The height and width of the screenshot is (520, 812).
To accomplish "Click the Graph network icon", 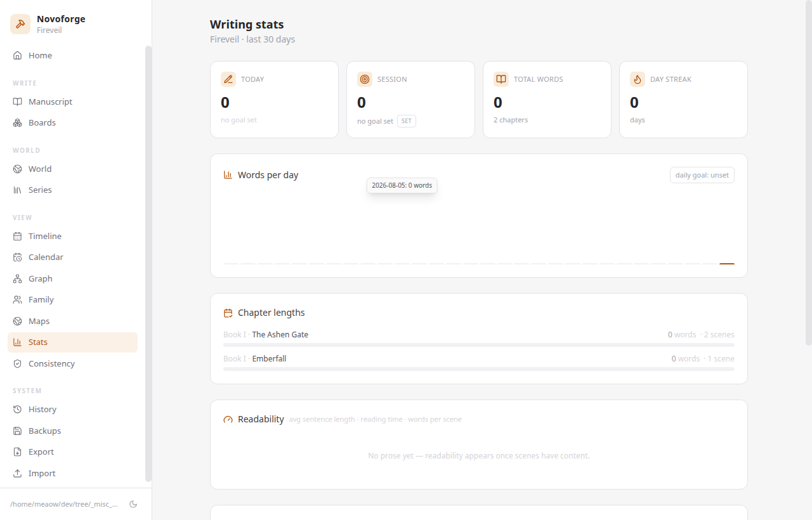I will point(18,278).
